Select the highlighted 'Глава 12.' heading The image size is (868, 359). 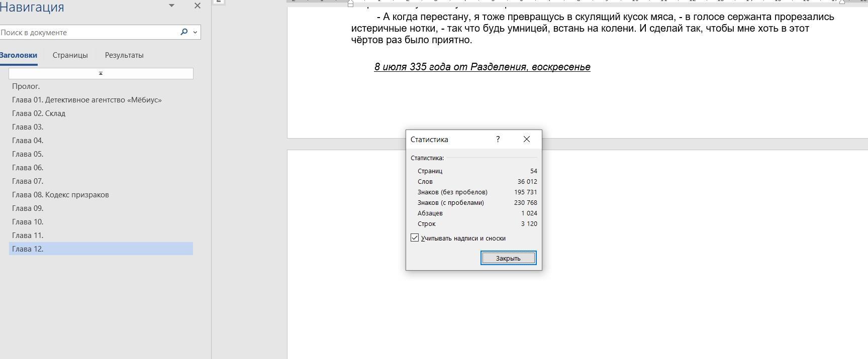pos(28,249)
